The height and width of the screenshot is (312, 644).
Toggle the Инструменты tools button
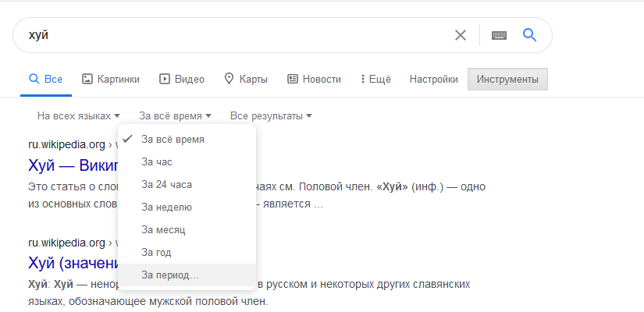tap(507, 80)
